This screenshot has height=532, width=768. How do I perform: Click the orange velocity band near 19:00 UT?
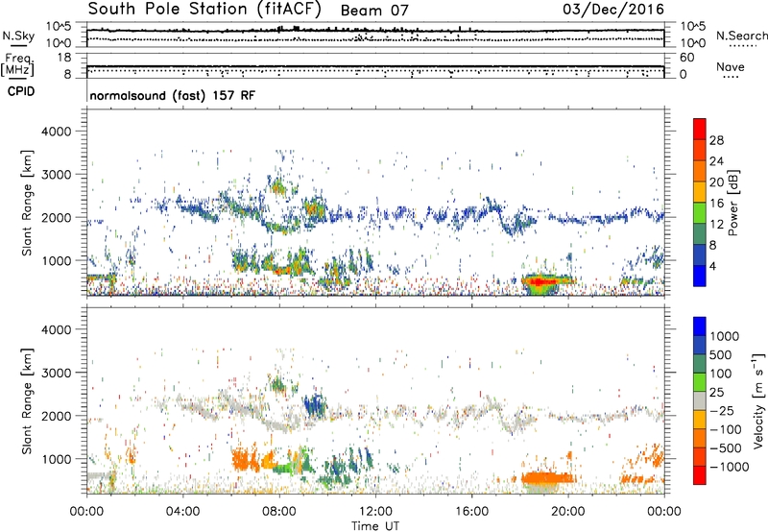tap(547, 477)
